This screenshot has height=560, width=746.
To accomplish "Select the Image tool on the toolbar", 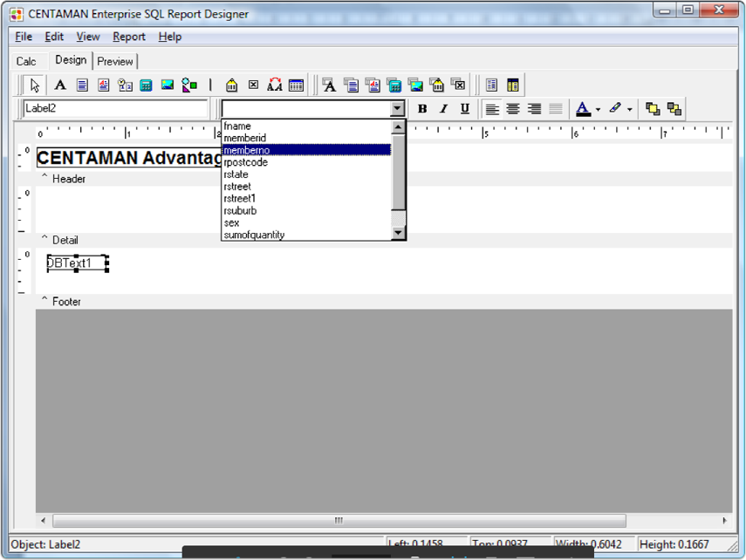I will (167, 85).
